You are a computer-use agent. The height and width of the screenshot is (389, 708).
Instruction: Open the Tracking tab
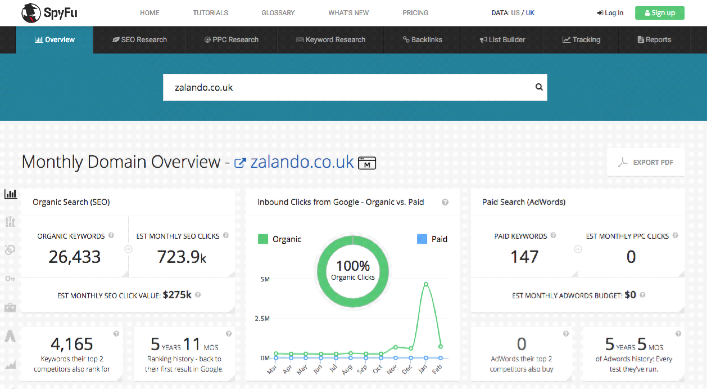point(581,40)
